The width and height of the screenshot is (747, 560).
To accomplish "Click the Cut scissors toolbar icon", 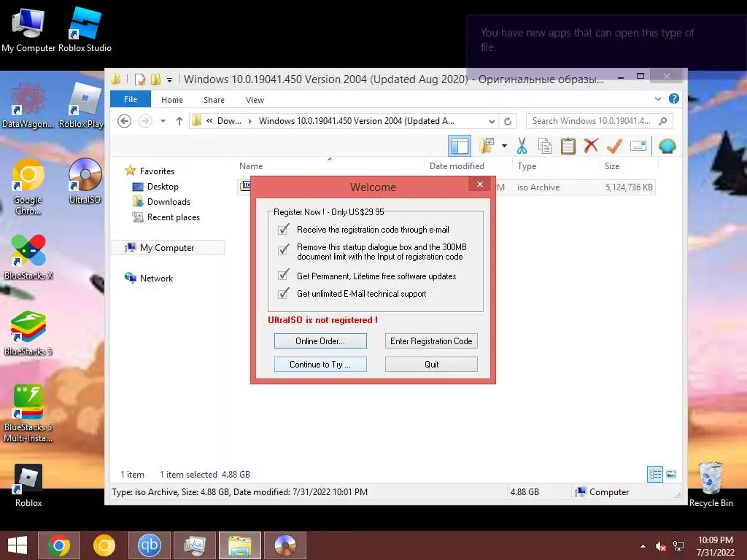I will click(522, 146).
